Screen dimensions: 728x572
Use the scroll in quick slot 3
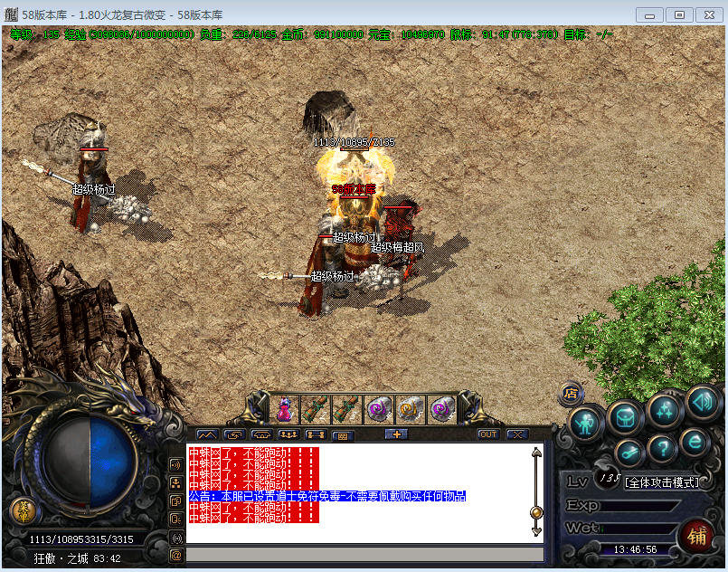point(348,409)
